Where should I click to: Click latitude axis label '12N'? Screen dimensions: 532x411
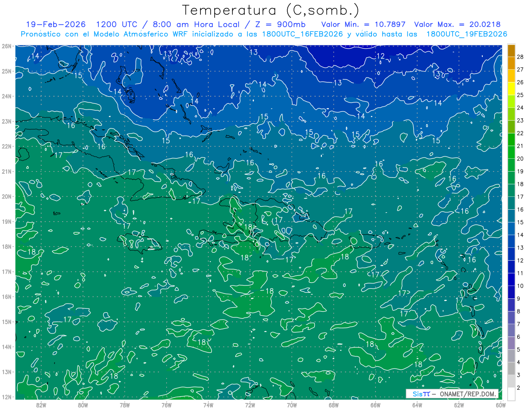pos(7,397)
